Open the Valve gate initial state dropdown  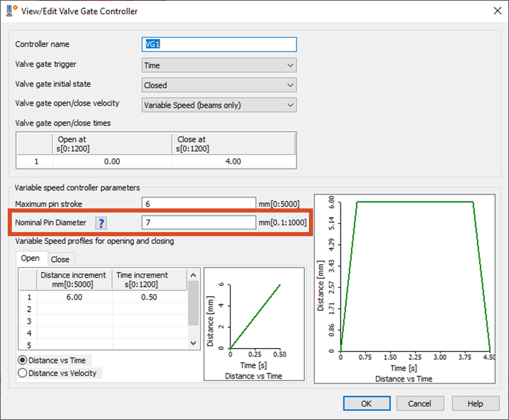point(290,85)
